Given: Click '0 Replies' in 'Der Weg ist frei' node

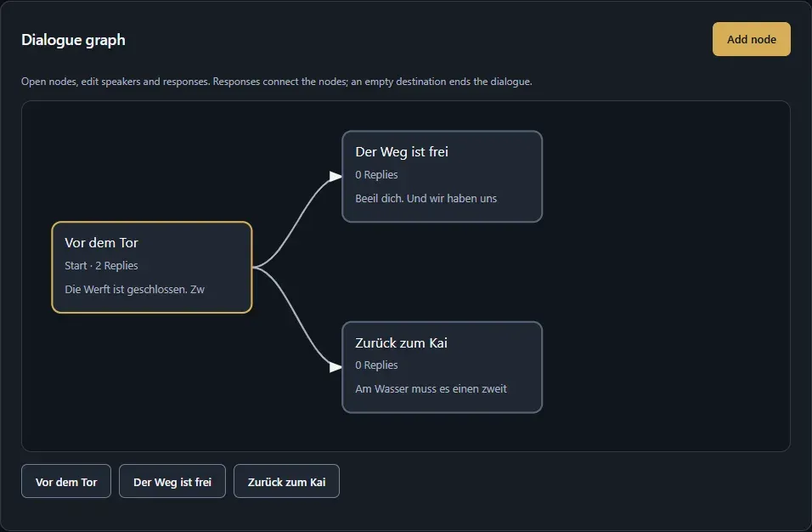Looking at the screenshot, I should click(376, 175).
